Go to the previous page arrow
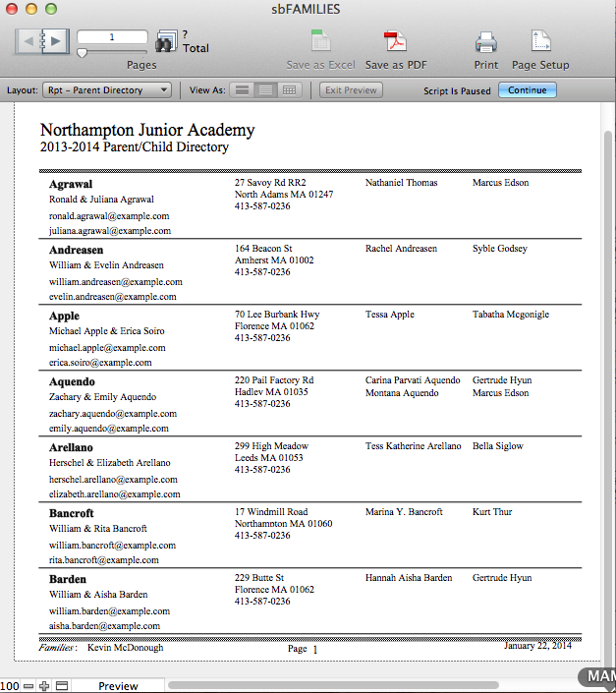This screenshot has height=693, width=616. click(x=30, y=41)
